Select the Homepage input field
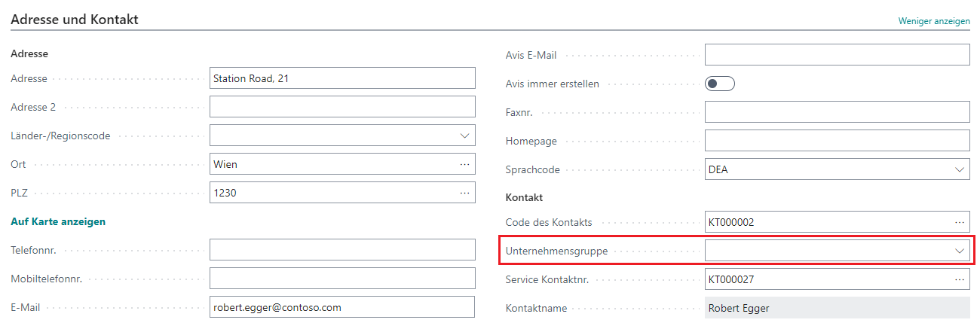The width and height of the screenshot is (980, 326). point(838,141)
